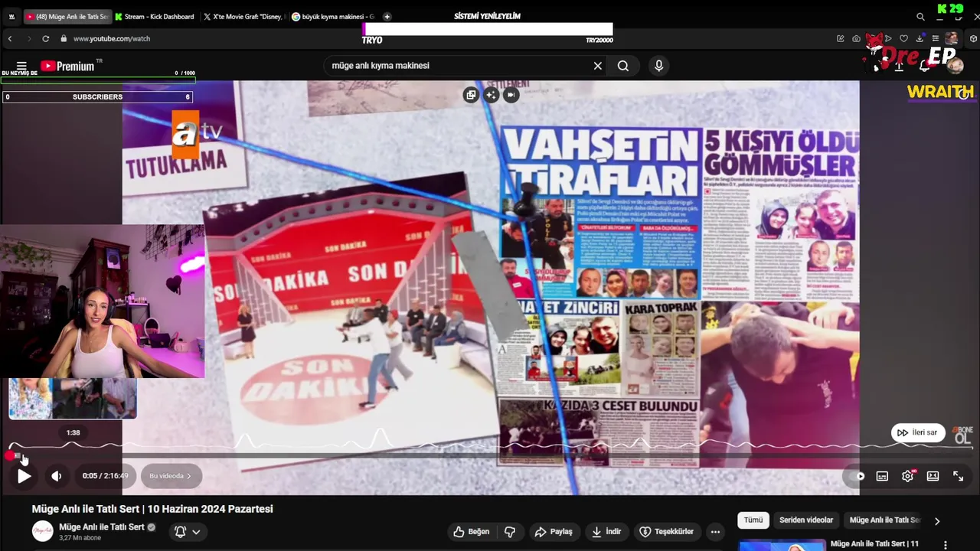Click the video title 'Müge Anlı ile Tatlı Sert | 10 Haziran 2024 Pazartesi'
Viewport: 980px width, 551px height.
152,509
